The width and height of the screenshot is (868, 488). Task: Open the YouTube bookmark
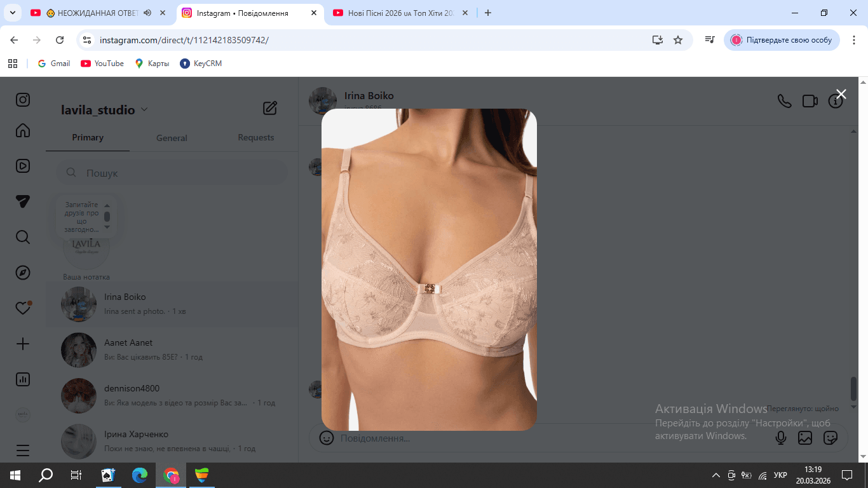102,64
